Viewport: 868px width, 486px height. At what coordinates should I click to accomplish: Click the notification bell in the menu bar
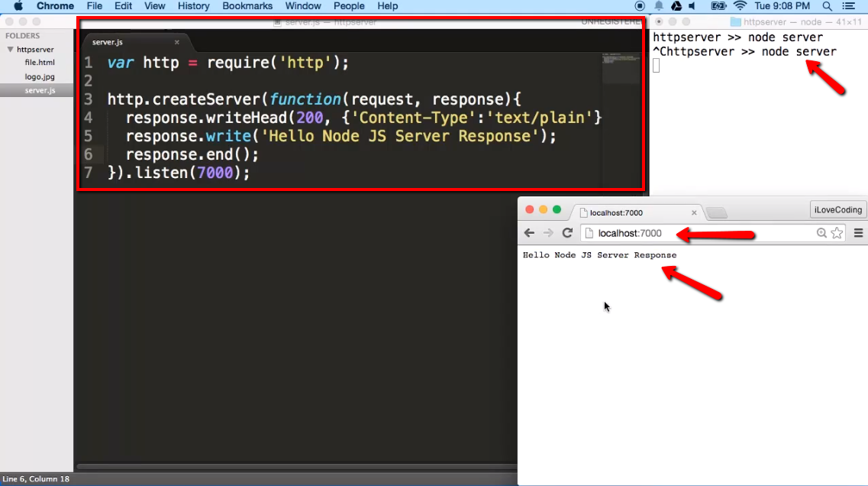(658, 6)
